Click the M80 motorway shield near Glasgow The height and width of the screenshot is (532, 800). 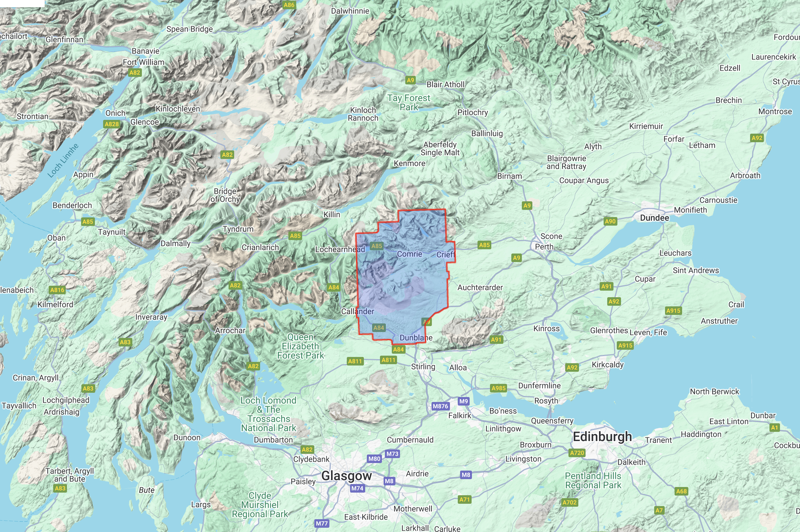pyautogui.click(x=374, y=459)
